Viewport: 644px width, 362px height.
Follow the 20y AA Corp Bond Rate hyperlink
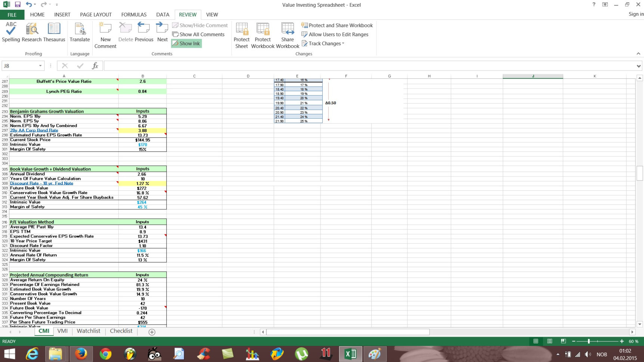coord(34,130)
